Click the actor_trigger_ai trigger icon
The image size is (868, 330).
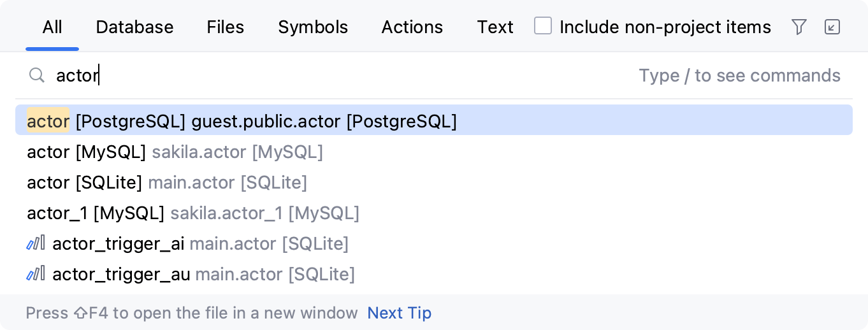(x=36, y=243)
